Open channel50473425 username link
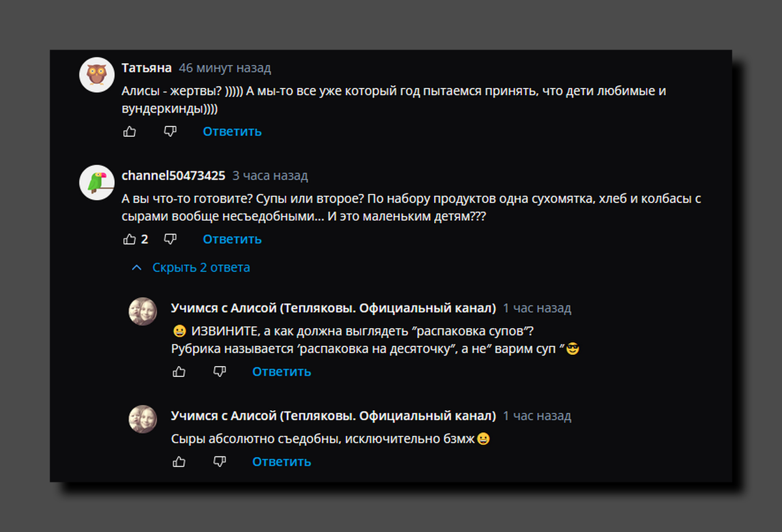The height and width of the screenshot is (532, 782). (x=173, y=176)
